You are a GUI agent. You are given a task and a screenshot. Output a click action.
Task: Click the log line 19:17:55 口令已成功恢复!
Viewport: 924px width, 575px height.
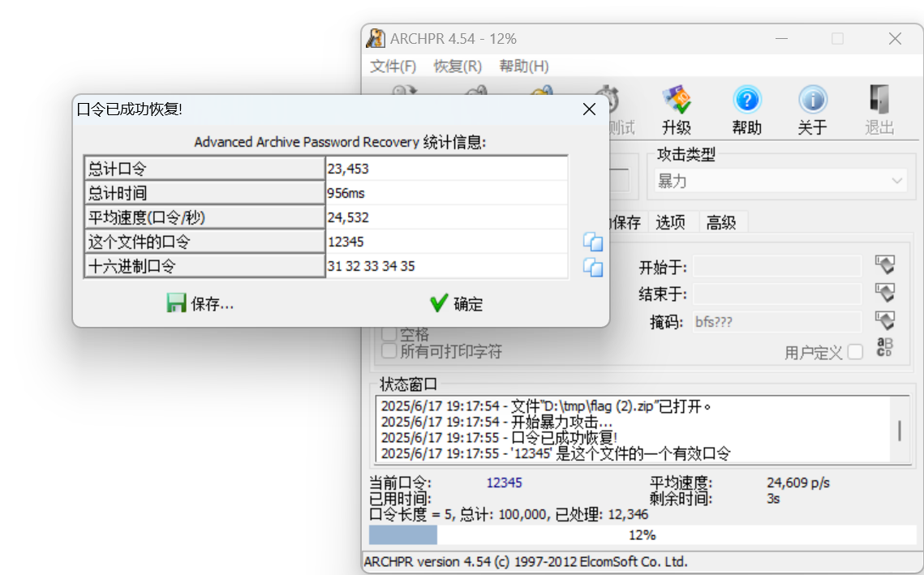click(x=499, y=438)
